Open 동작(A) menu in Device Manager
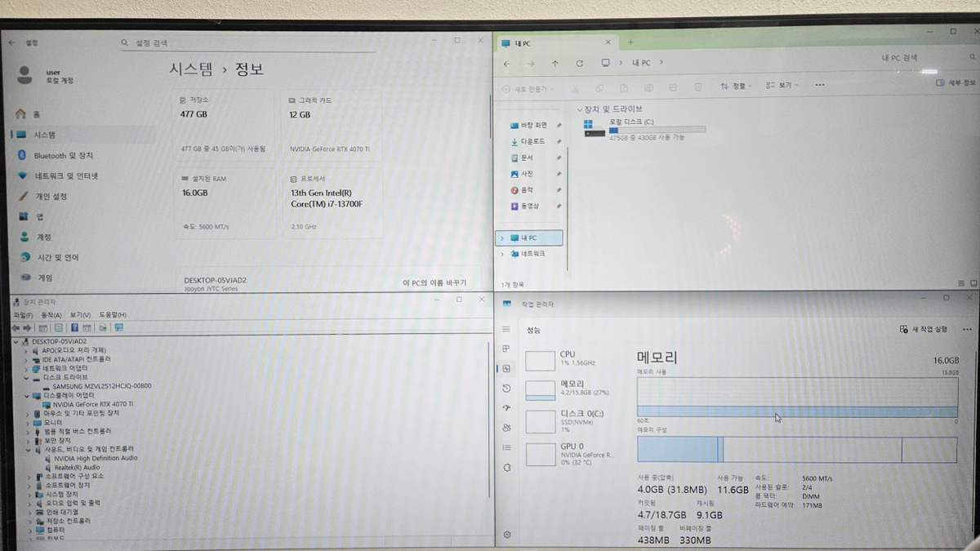980x551 pixels. tap(51, 315)
